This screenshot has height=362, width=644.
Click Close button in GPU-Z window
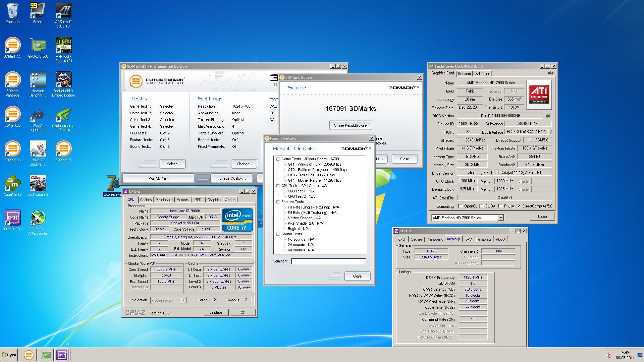point(542,217)
